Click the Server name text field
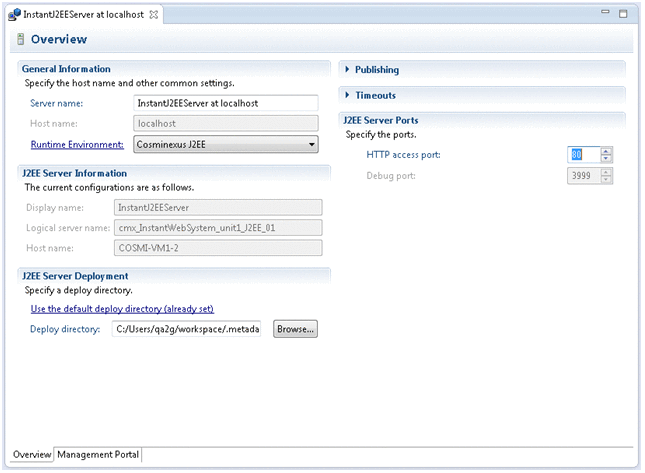 click(x=225, y=103)
